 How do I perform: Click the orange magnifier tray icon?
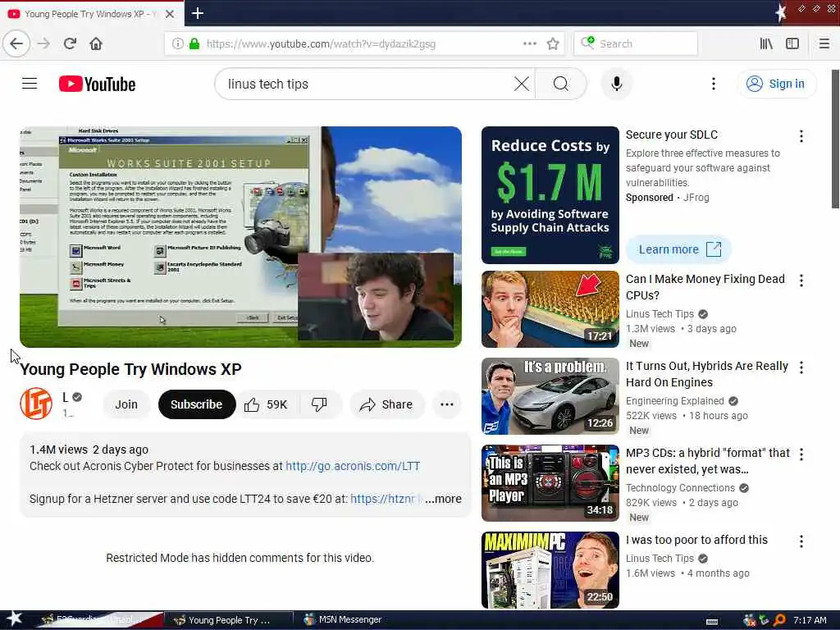[779, 620]
